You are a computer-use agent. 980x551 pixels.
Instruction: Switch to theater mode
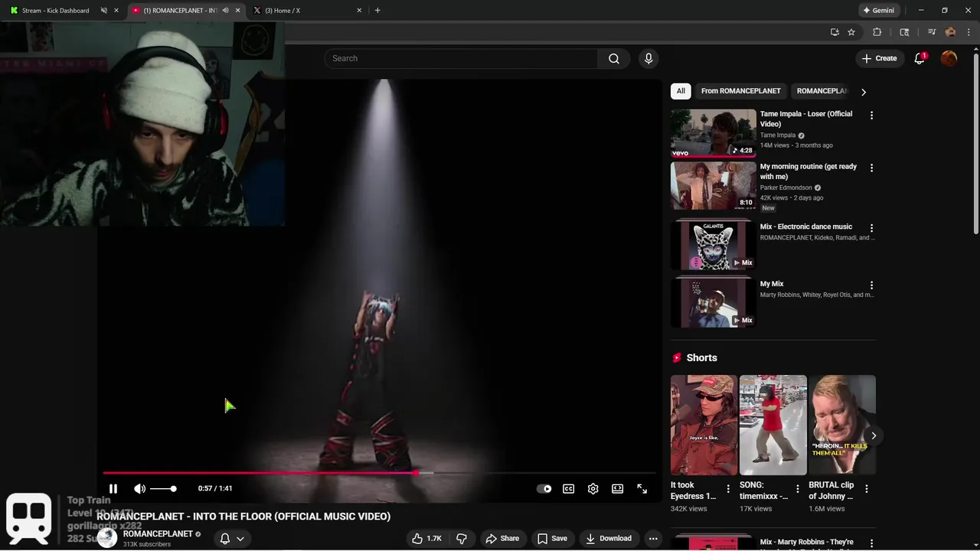[617, 489]
